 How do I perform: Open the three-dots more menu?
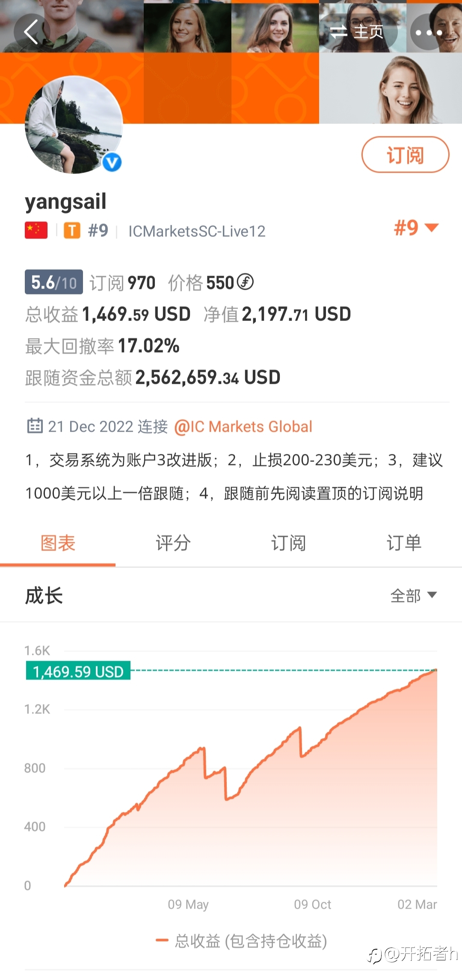(x=429, y=32)
